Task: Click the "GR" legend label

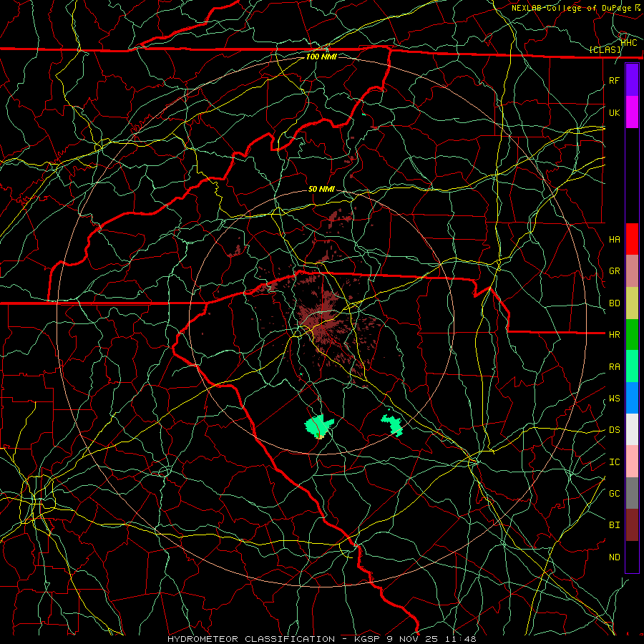Action: click(614, 271)
